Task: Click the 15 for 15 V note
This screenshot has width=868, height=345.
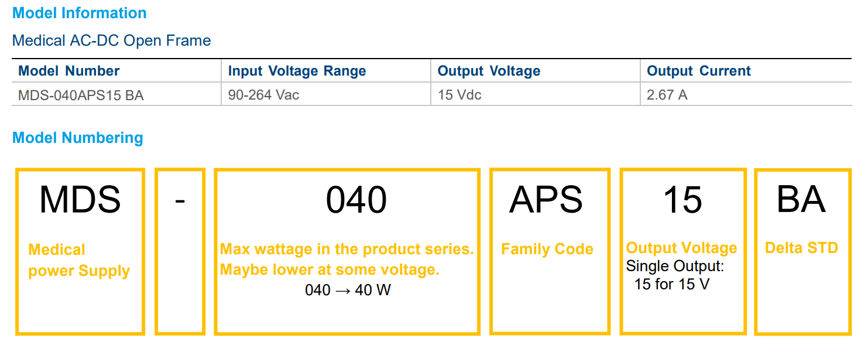Action: (671, 285)
